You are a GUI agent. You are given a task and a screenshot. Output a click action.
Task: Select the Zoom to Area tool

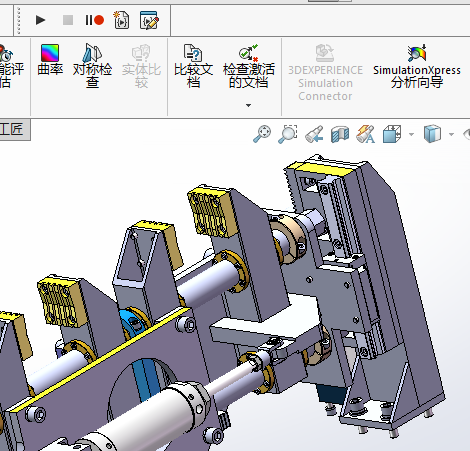pyautogui.click(x=287, y=134)
